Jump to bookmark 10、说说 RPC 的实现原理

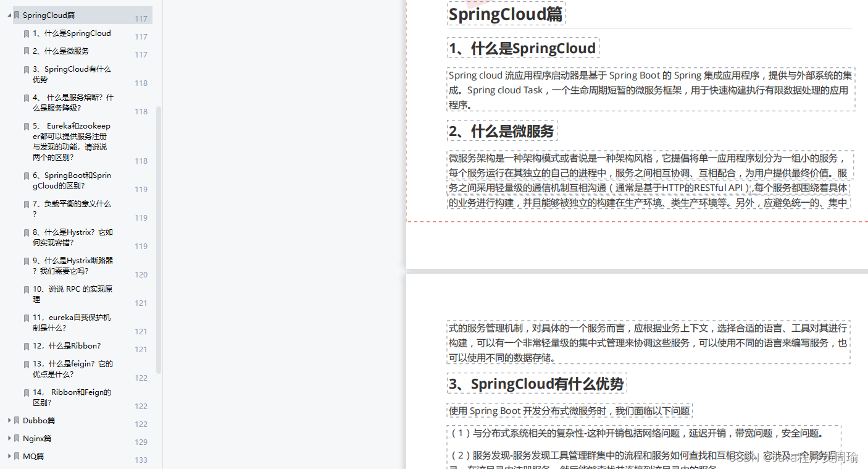click(72, 294)
